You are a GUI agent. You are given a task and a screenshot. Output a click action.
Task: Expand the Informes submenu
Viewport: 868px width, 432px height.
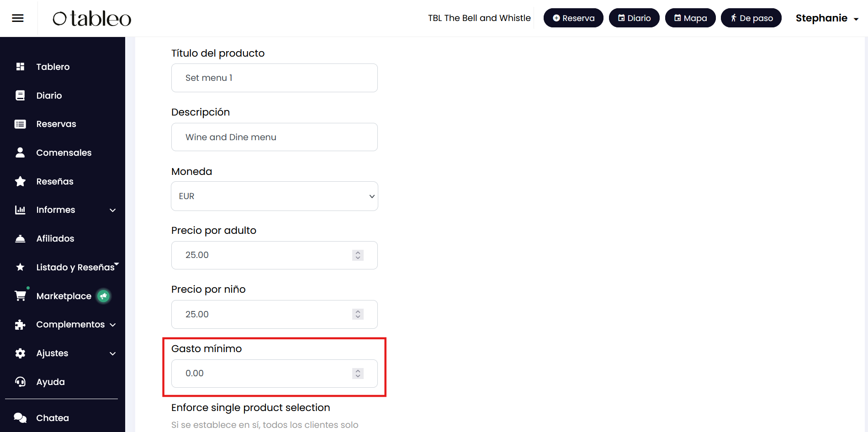112,210
